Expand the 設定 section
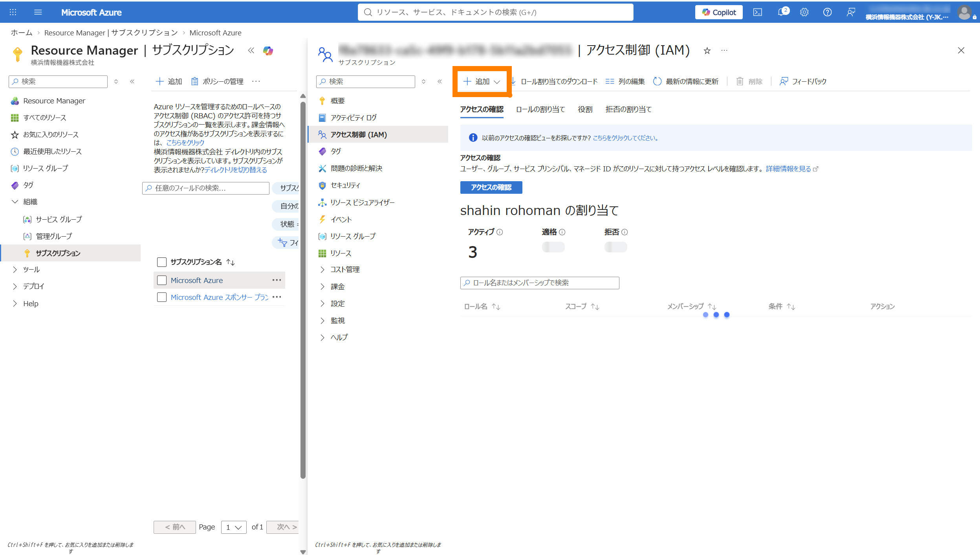 click(x=322, y=303)
